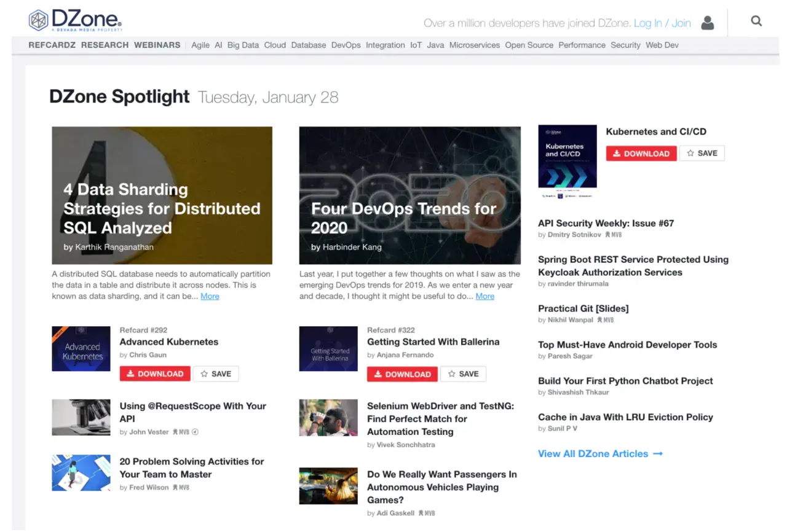Open Cache in Java With LRU Eviction Policy
The height and width of the screenshot is (532, 787).
(625, 417)
